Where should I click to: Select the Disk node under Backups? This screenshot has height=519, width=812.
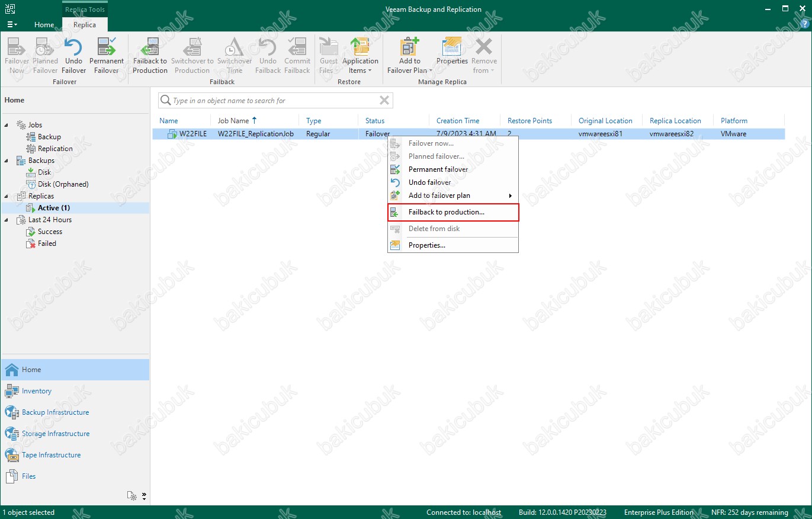44,172
